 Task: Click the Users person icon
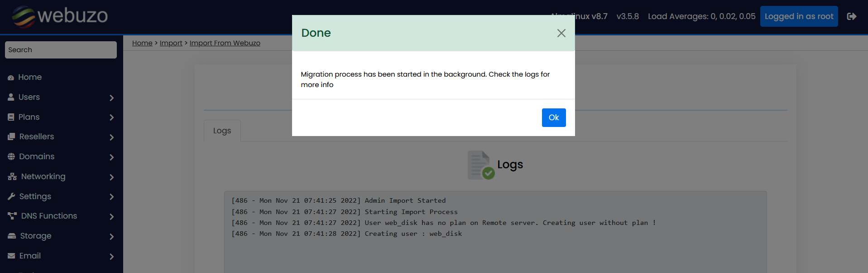(11, 97)
